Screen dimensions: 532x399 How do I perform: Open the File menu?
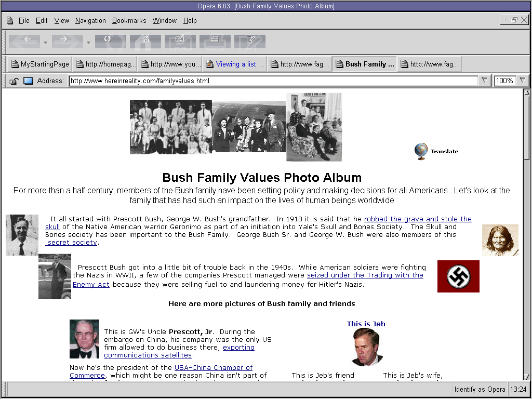pyautogui.click(x=24, y=21)
